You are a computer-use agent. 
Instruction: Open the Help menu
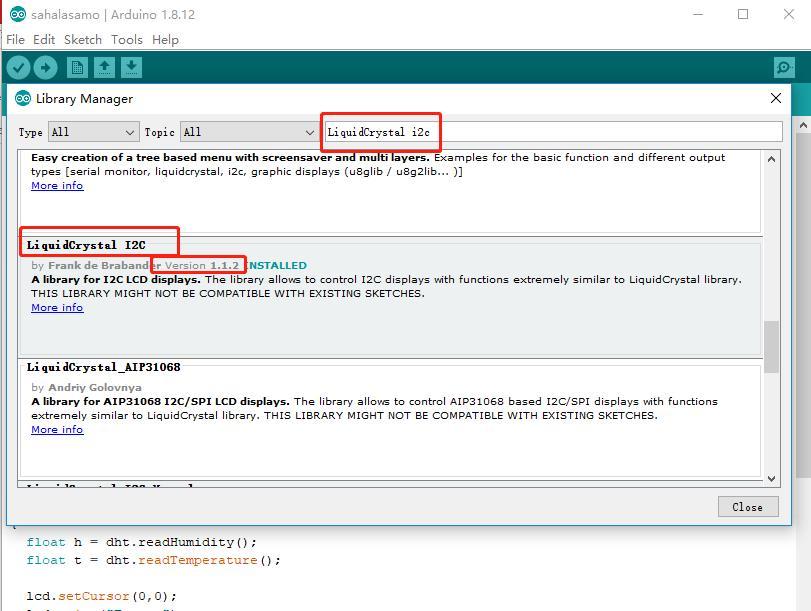point(166,40)
